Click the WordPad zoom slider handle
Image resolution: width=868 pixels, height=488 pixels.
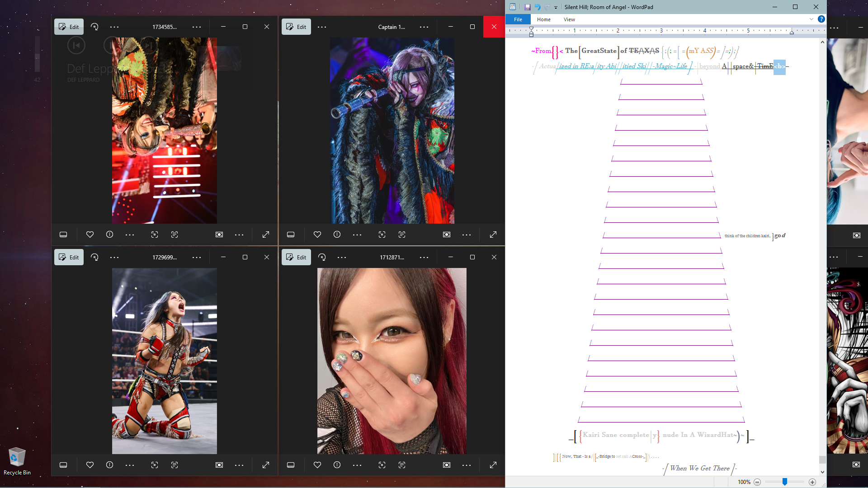click(x=785, y=482)
